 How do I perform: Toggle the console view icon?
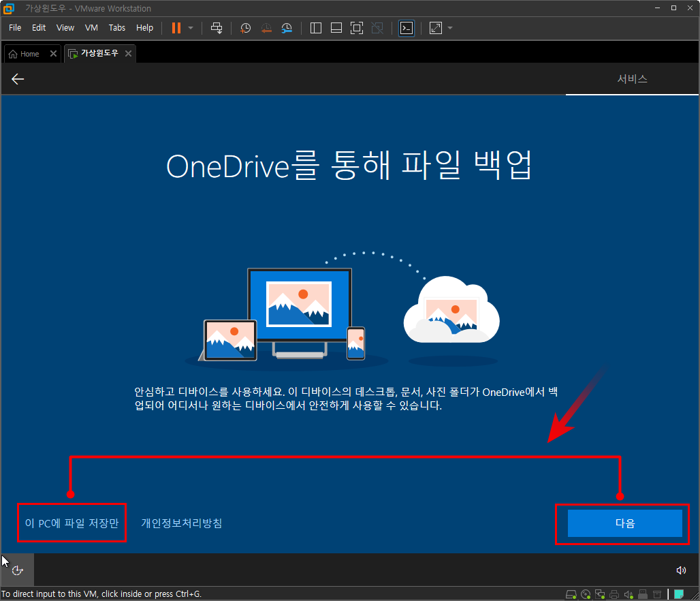point(407,28)
